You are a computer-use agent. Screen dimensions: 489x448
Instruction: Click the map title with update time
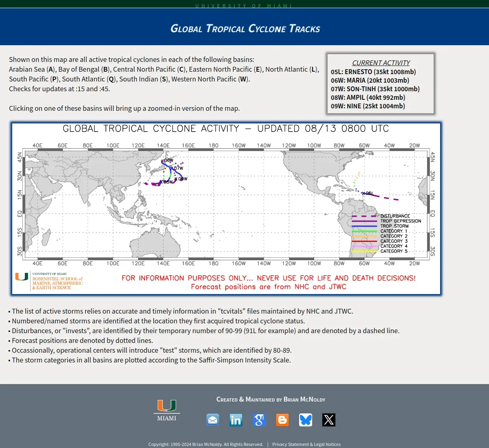[x=226, y=129]
